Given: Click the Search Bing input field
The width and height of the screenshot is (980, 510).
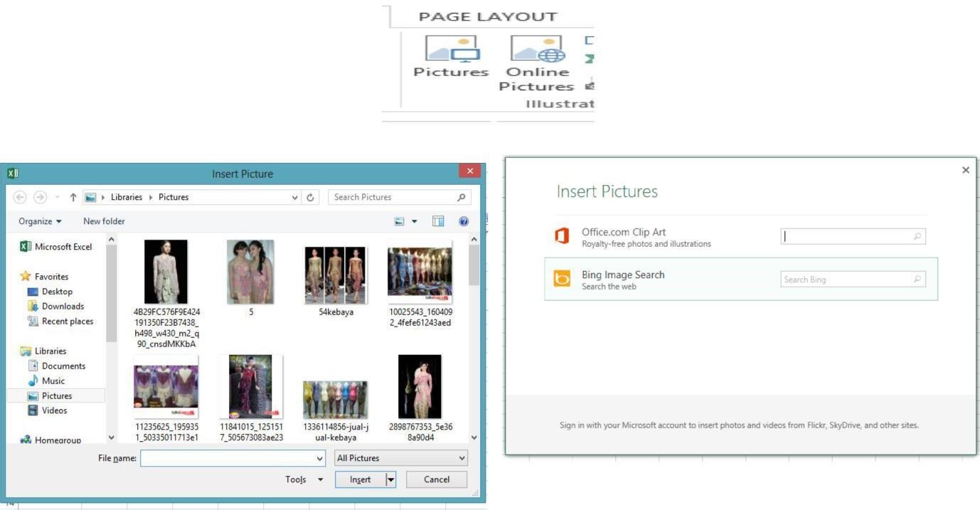Looking at the screenshot, I should (853, 280).
